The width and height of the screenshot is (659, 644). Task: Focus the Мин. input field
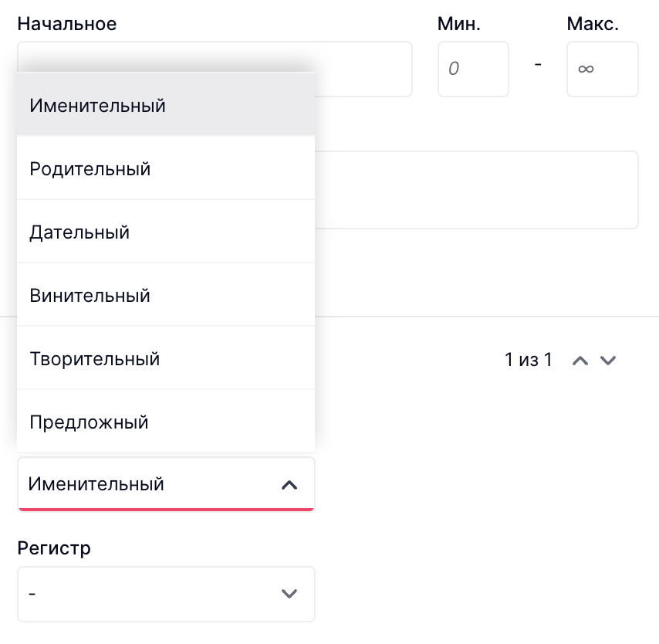[x=473, y=69]
